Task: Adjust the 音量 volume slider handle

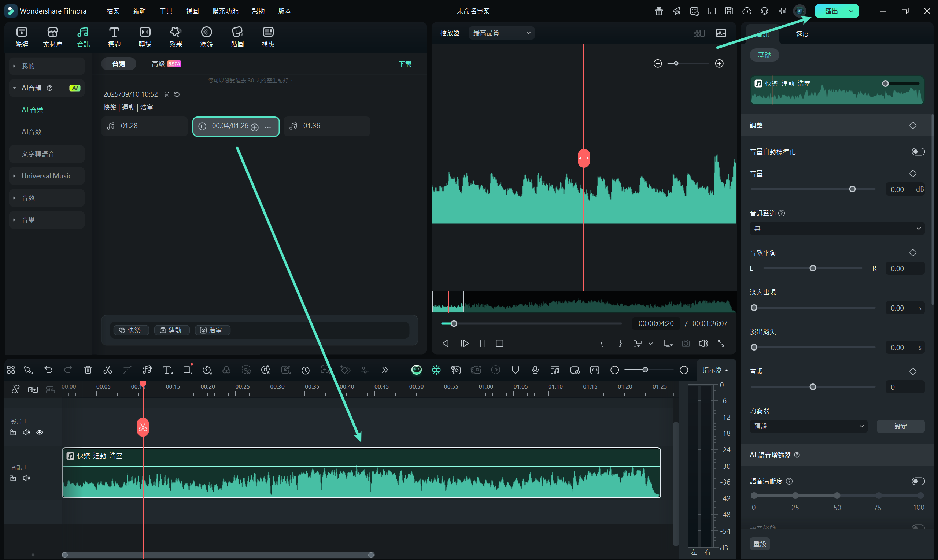Action: pos(852,189)
